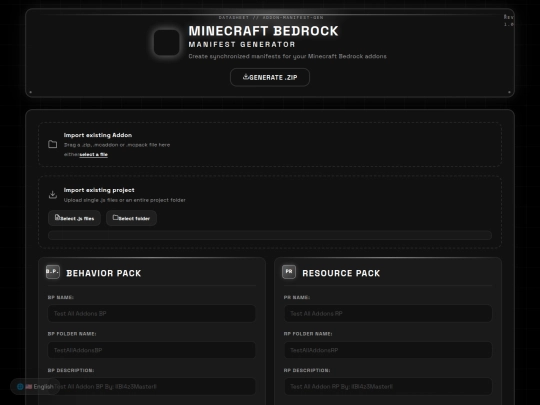Viewport: 540px width, 405px height.
Task: Click the project upload progress bar
Action: click(270, 235)
